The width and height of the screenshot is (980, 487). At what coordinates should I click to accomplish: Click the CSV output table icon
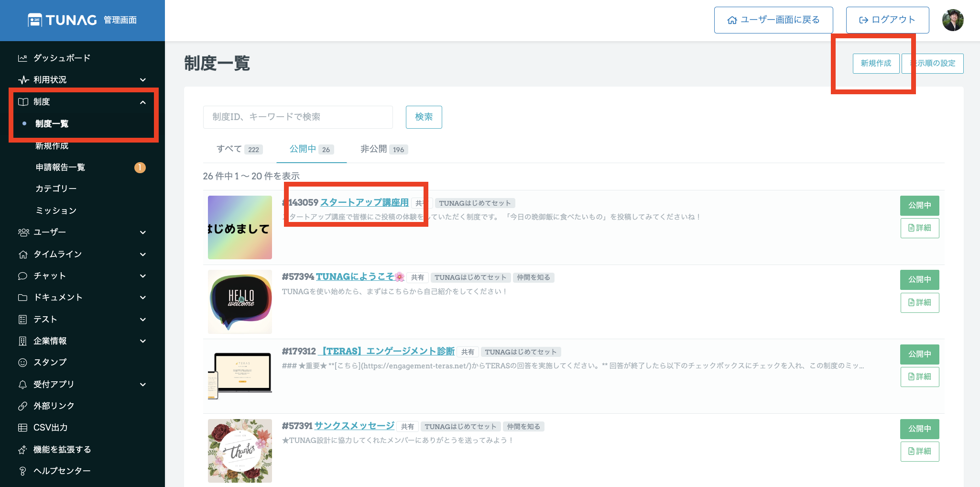pyautogui.click(x=22, y=428)
